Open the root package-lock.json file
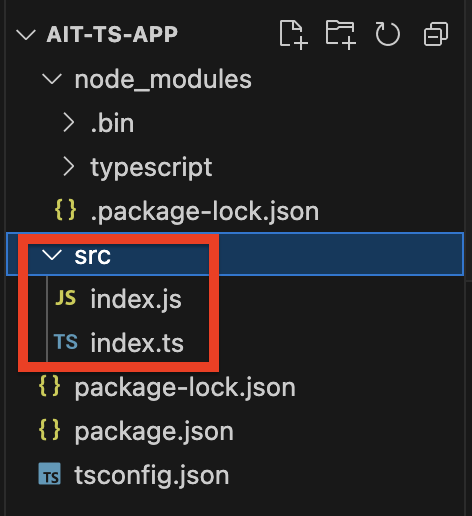 pos(185,387)
